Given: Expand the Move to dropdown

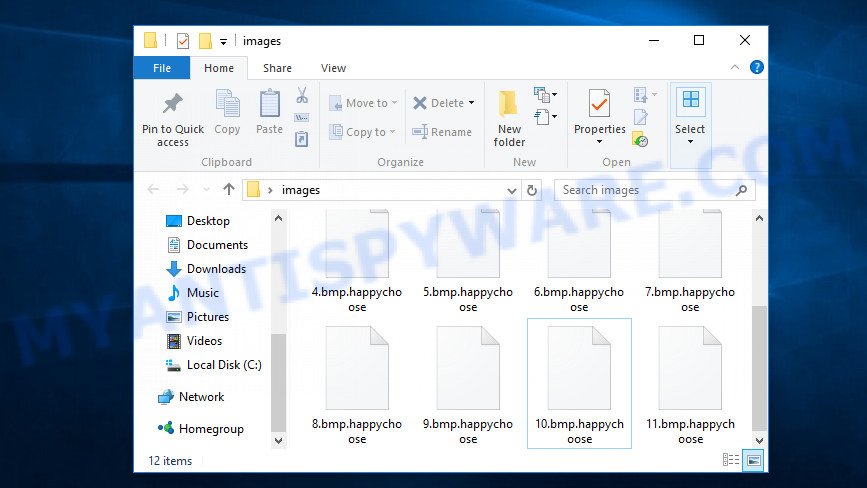Looking at the screenshot, I should (394, 103).
